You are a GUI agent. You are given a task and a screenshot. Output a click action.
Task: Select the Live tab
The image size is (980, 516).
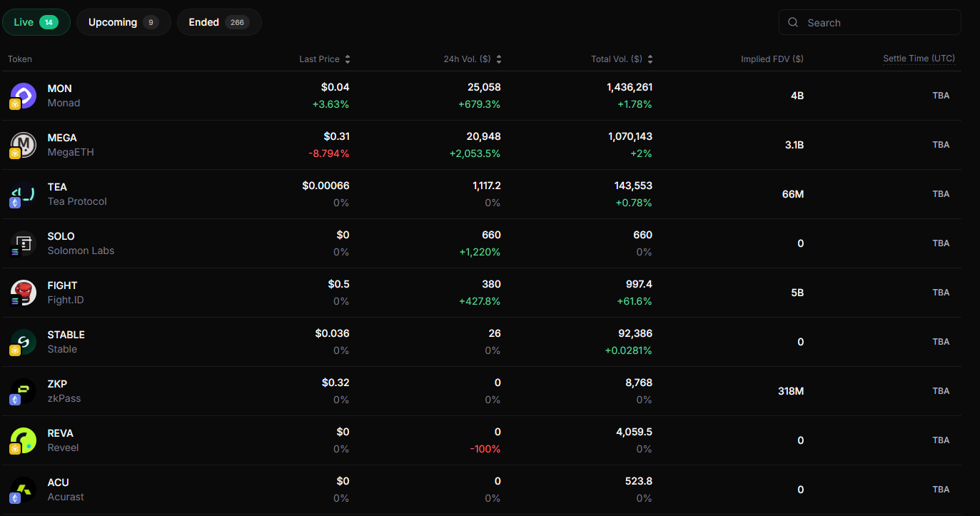click(36, 22)
